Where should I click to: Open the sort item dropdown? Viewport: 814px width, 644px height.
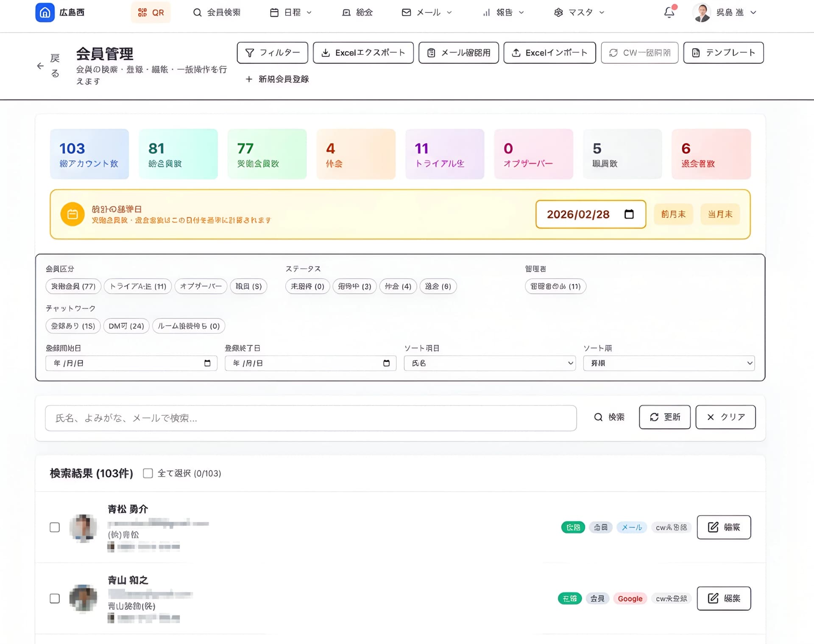[x=490, y=363]
